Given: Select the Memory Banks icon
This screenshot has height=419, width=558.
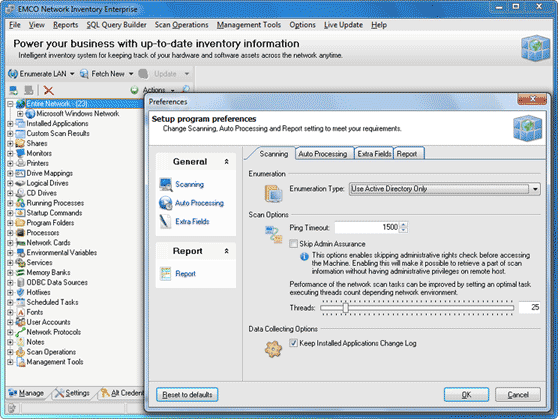Looking at the screenshot, I should coord(20,273).
